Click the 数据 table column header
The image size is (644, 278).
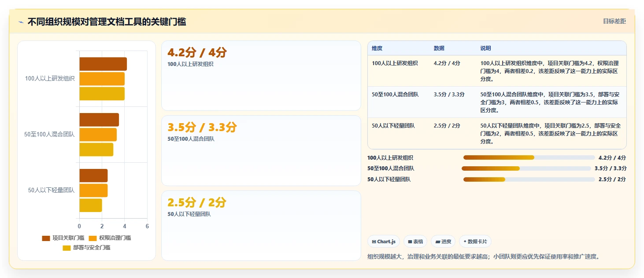click(439, 48)
